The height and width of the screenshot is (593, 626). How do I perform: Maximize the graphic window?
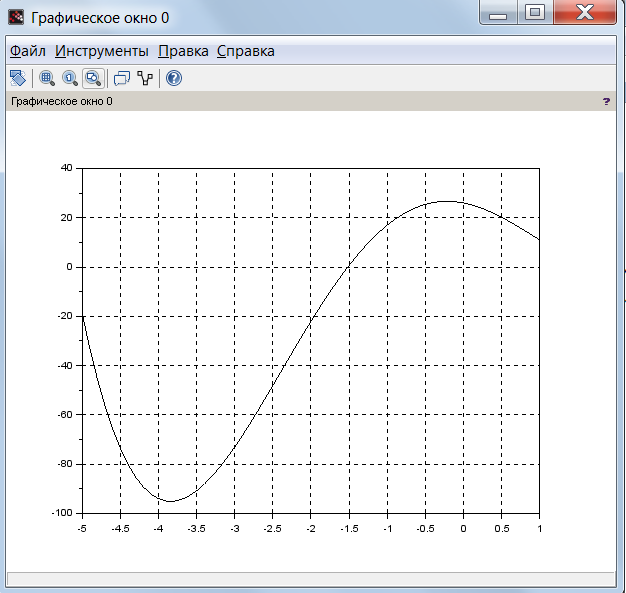click(x=535, y=13)
